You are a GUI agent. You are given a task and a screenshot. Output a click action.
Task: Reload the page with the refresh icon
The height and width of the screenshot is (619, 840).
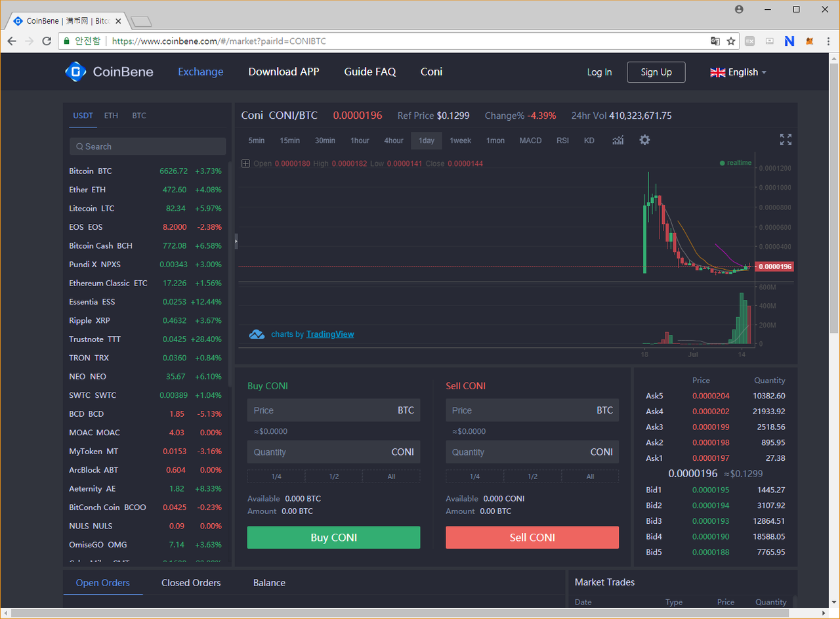pos(47,41)
